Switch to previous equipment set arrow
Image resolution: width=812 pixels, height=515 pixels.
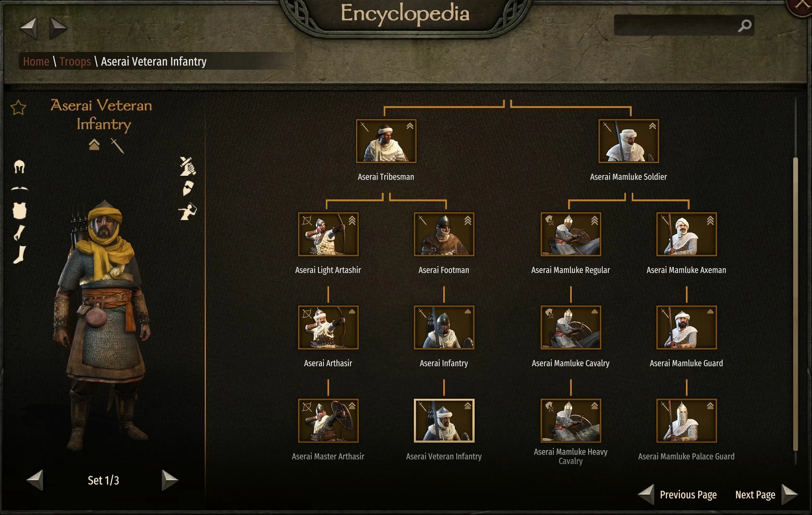click(x=35, y=480)
